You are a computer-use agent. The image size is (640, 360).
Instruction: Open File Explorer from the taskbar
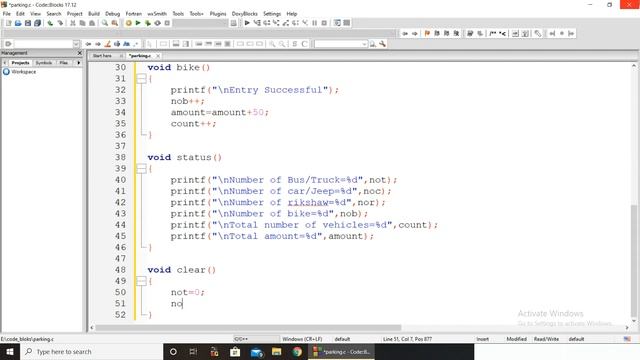coord(277,351)
